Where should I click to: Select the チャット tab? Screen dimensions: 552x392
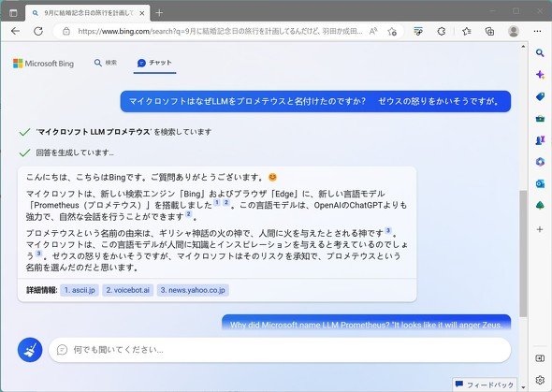coord(154,63)
